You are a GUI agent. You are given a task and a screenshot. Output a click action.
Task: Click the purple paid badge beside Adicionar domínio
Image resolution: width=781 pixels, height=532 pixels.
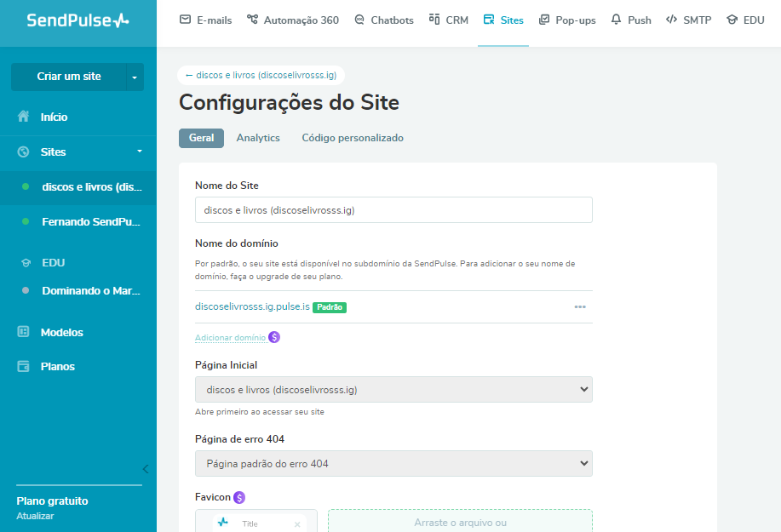click(274, 337)
